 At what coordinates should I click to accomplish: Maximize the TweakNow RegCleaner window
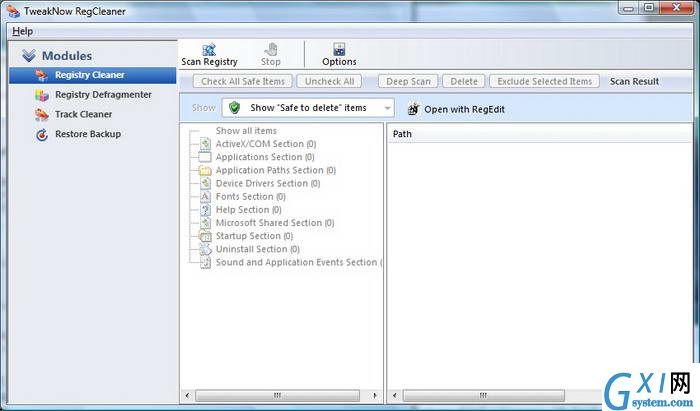[650, 8]
